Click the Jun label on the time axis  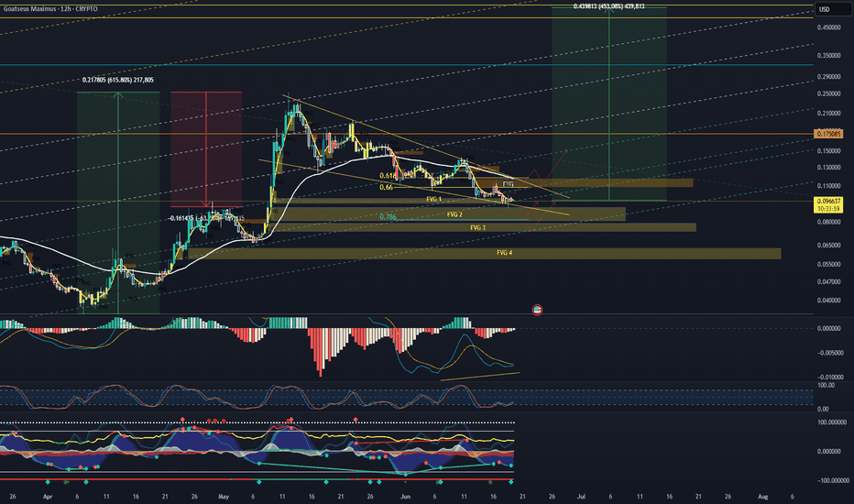405,497
